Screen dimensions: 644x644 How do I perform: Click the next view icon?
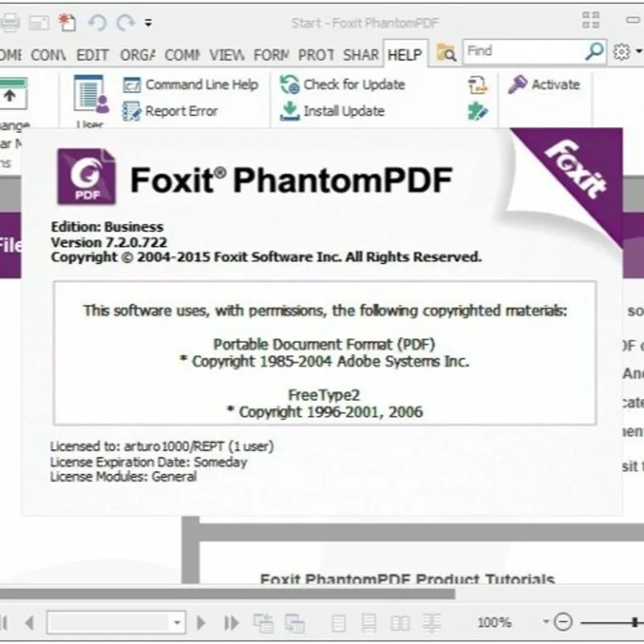[295, 623]
